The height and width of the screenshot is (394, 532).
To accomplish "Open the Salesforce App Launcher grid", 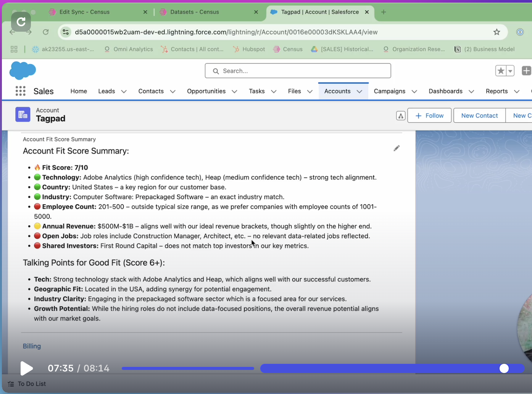I will (21, 91).
